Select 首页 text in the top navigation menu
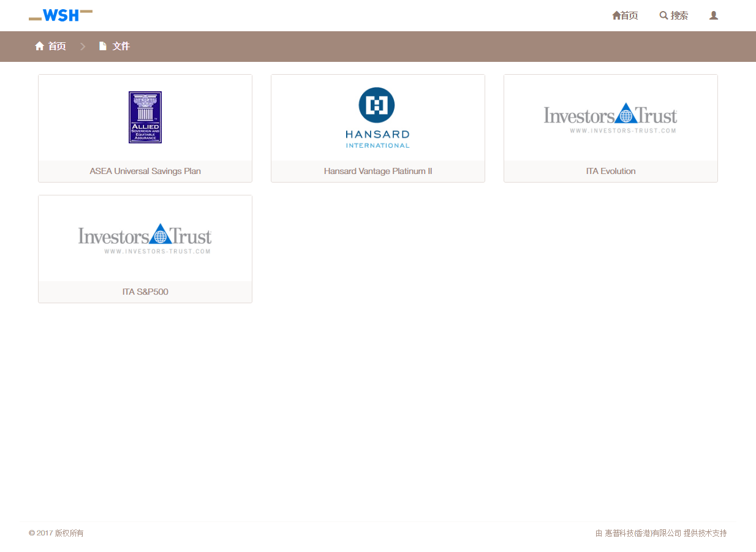 tap(630, 15)
